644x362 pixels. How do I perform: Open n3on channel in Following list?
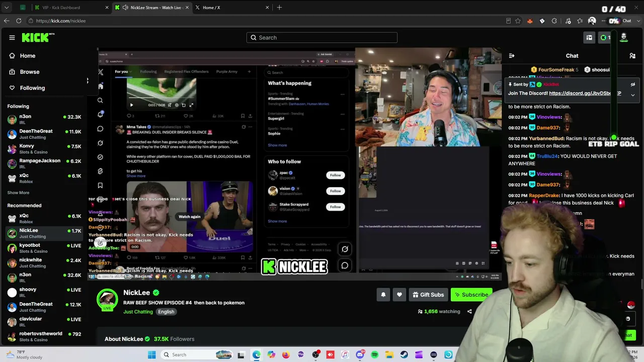(x=44, y=119)
